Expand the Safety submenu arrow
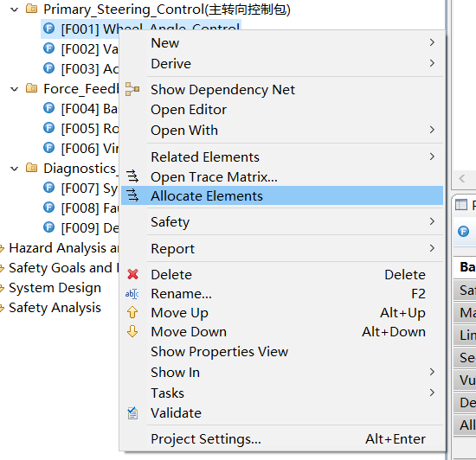Viewport: 476px width, 460px height. pos(432,221)
